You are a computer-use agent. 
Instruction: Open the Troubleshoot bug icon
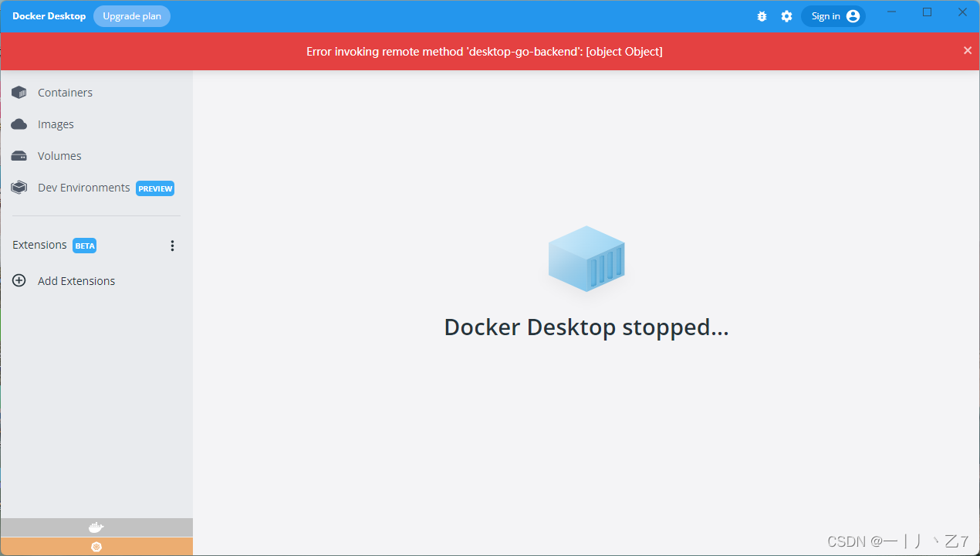(x=762, y=16)
